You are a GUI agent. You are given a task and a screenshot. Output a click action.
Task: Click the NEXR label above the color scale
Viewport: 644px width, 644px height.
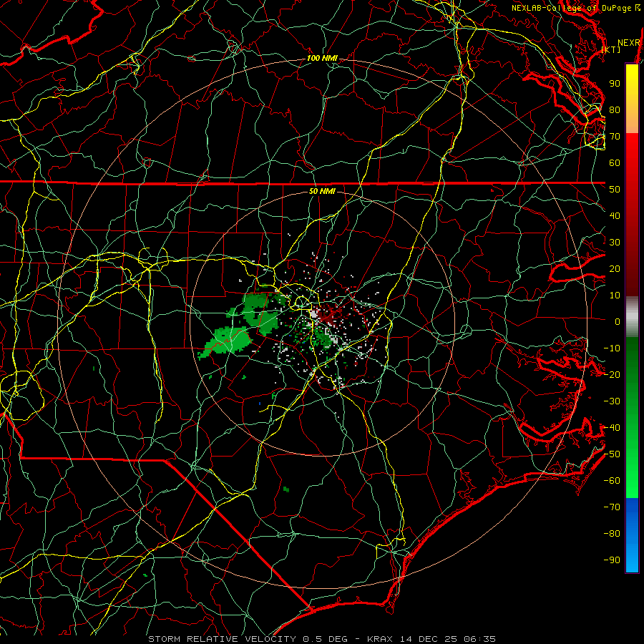coord(629,43)
